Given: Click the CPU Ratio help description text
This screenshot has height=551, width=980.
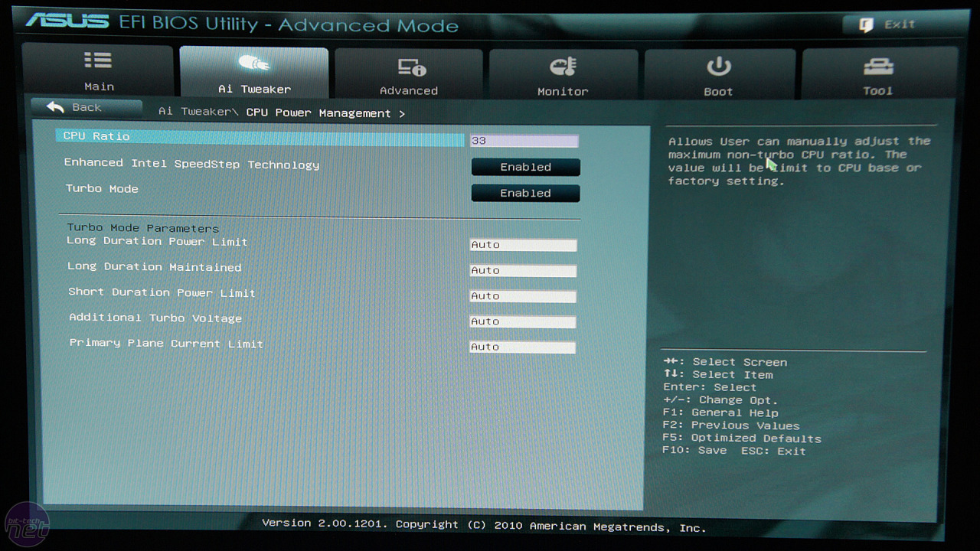Looking at the screenshot, I should click(799, 161).
